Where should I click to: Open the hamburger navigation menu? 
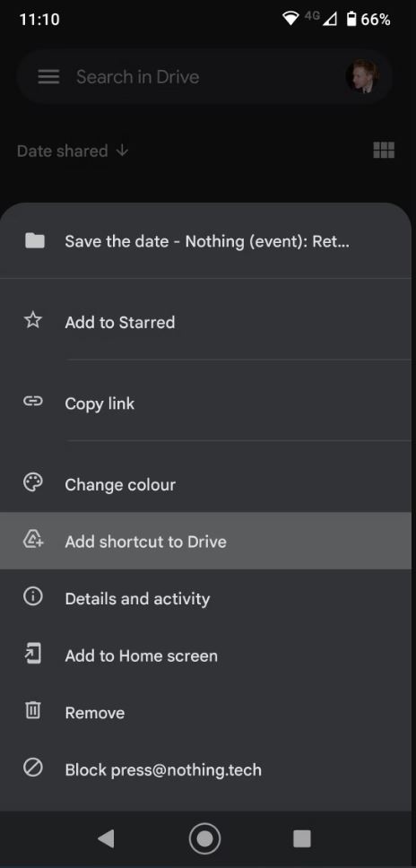[48, 77]
